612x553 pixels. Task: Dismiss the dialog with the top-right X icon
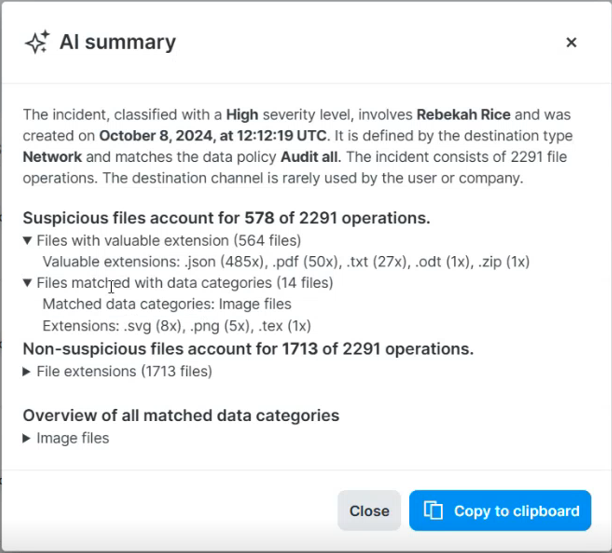tap(571, 42)
